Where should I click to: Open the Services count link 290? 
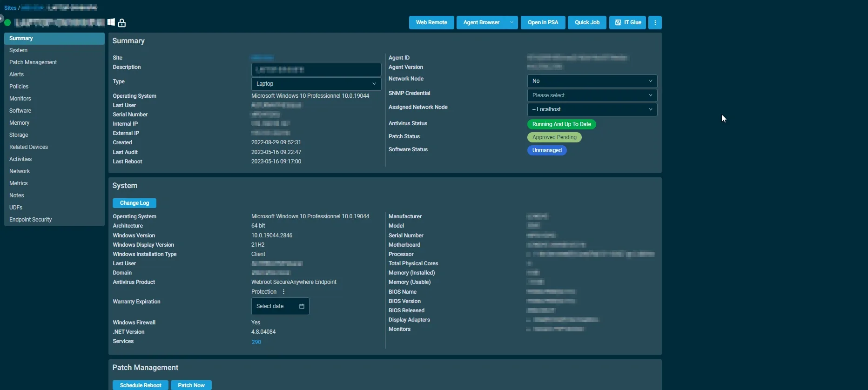(x=256, y=342)
